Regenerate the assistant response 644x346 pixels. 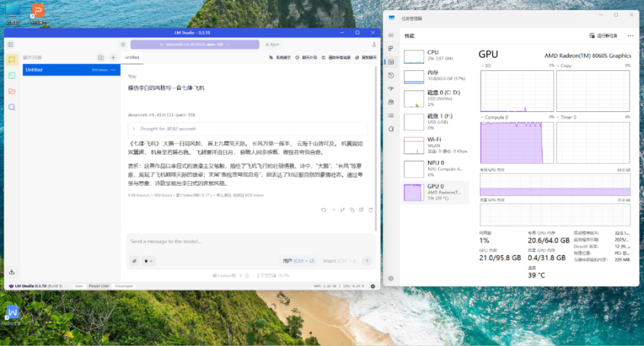pyautogui.click(x=323, y=210)
